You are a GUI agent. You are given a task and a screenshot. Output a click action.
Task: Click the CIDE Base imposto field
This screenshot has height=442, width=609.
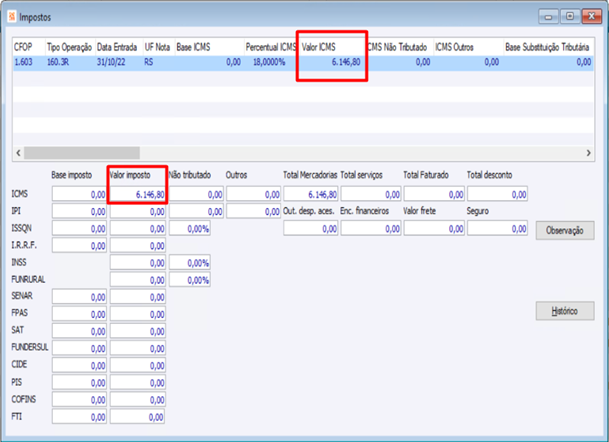(x=79, y=365)
